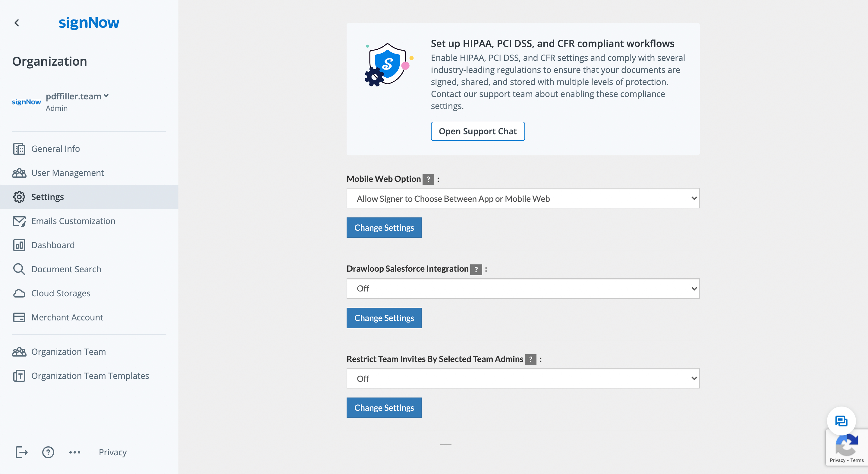Image resolution: width=868 pixels, height=474 pixels.
Task: Open the Restrict Team Invites dropdown
Action: (523, 379)
